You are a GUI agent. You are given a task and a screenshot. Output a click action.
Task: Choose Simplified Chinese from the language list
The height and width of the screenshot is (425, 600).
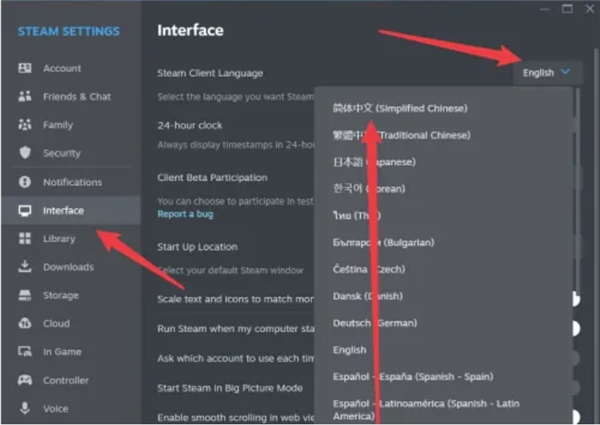[x=400, y=108]
